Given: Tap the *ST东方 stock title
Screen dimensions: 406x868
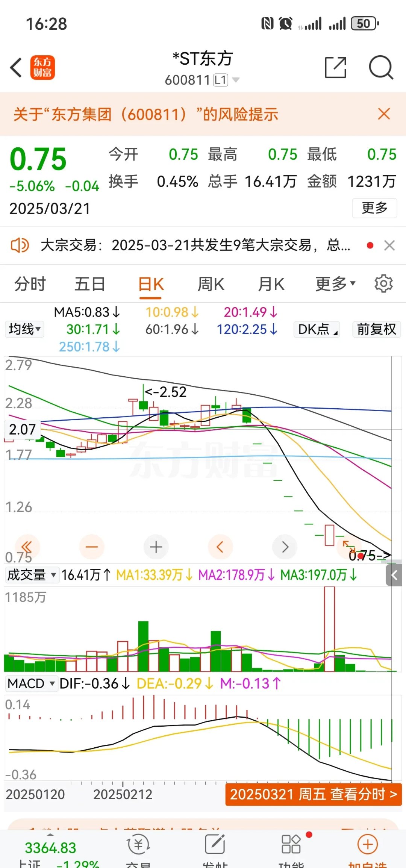Looking at the screenshot, I should click(x=203, y=59).
